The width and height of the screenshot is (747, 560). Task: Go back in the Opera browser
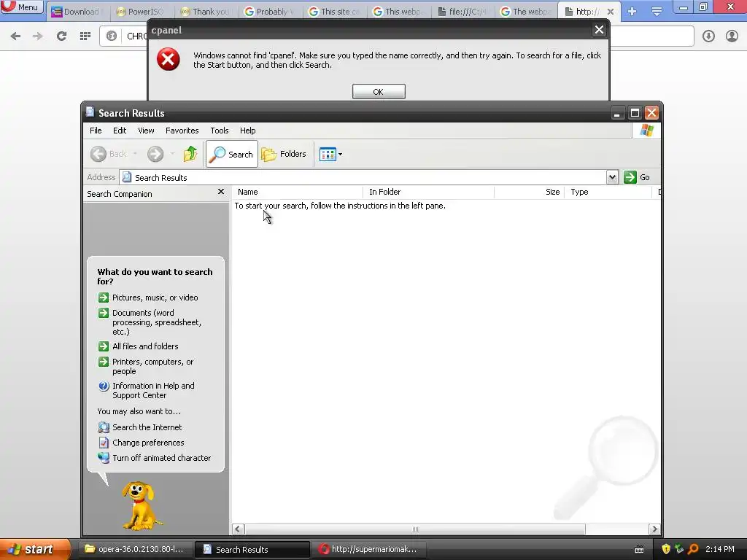pyautogui.click(x=15, y=36)
